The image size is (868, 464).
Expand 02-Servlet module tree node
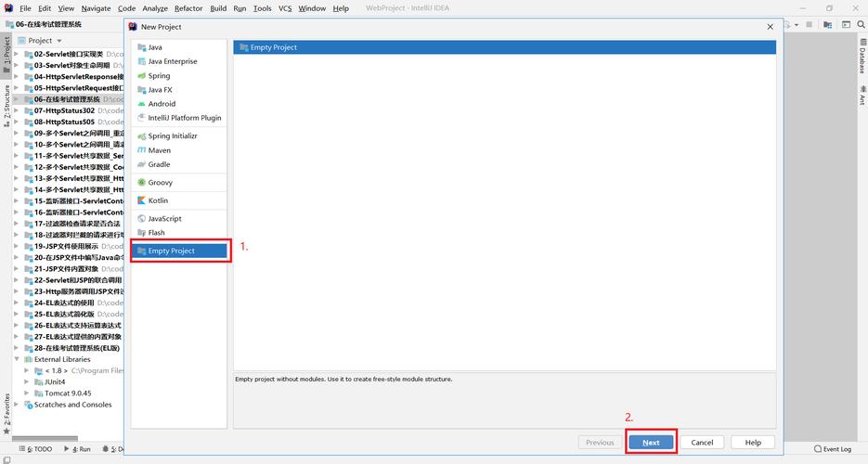click(x=16, y=54)
